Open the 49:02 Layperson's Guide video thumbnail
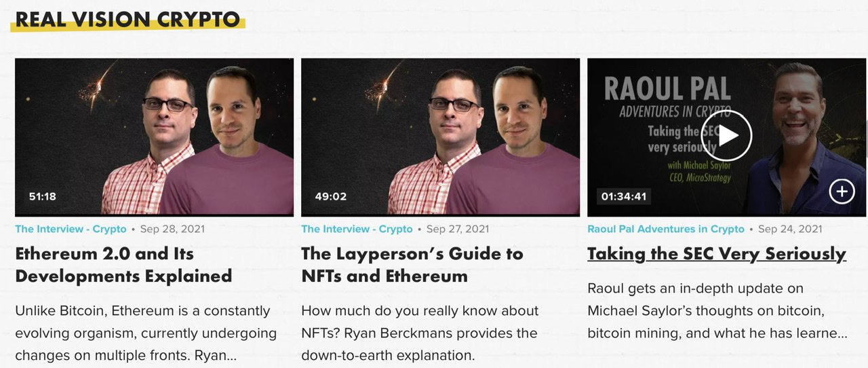 click(x=440, y=136)
